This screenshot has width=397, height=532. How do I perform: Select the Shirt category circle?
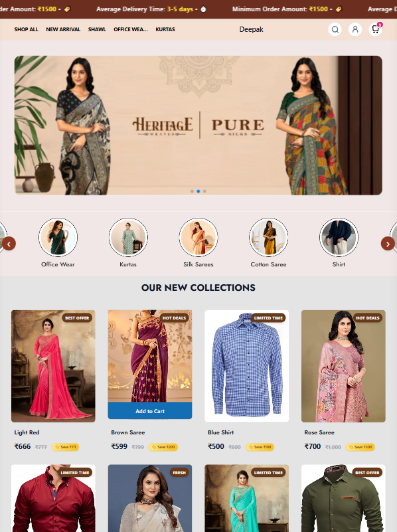[x=339, y=237]
